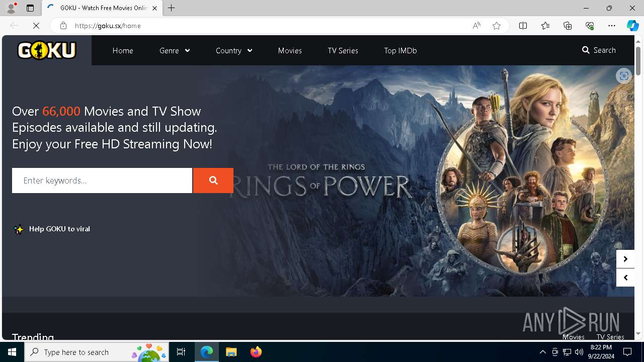Open File Explorer from the taskbar
Image resolution: width=644 pixels, height=362 pixels.
click(x=231, y=352)
